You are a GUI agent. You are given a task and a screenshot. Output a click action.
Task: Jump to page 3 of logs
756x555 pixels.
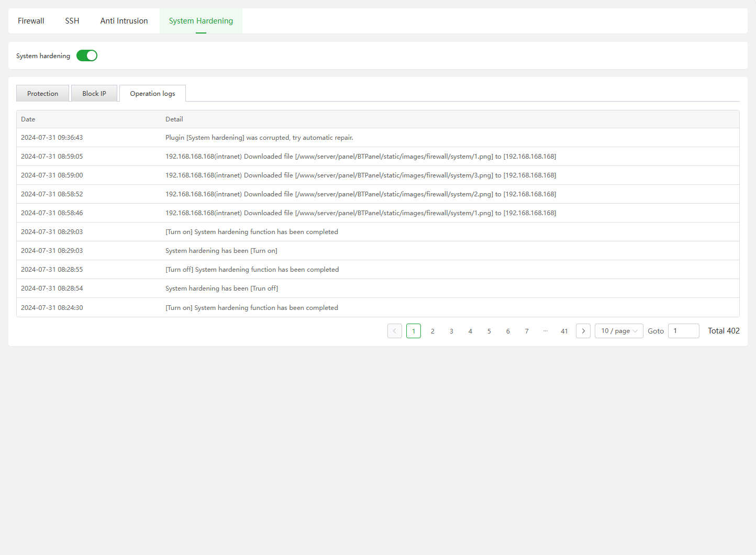[451, 331]
